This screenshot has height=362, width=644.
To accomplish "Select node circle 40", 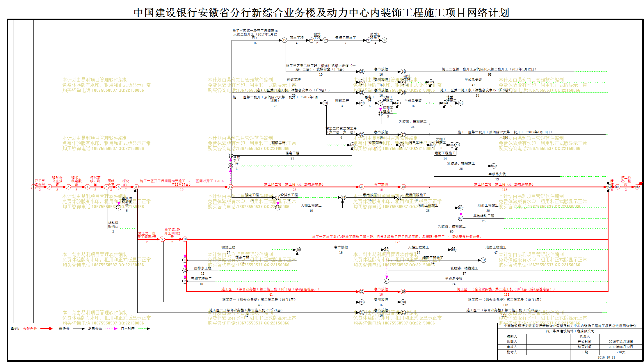I will pos(387,281).
